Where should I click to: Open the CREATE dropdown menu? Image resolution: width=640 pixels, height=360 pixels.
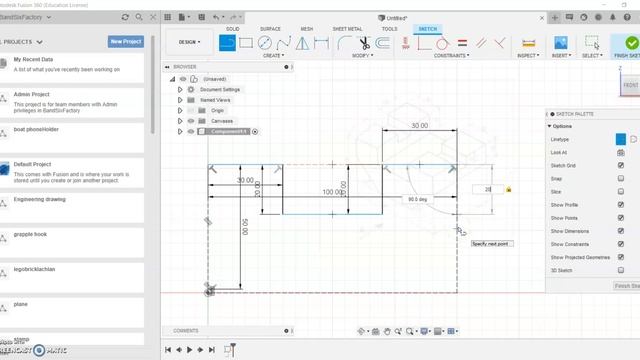pos(273,56)
